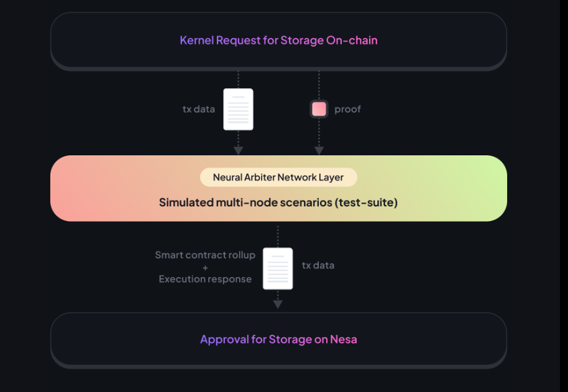The image size is (568, 392).
Task: Click the dotted line below the gradient box
Action: tap(278, 236)
